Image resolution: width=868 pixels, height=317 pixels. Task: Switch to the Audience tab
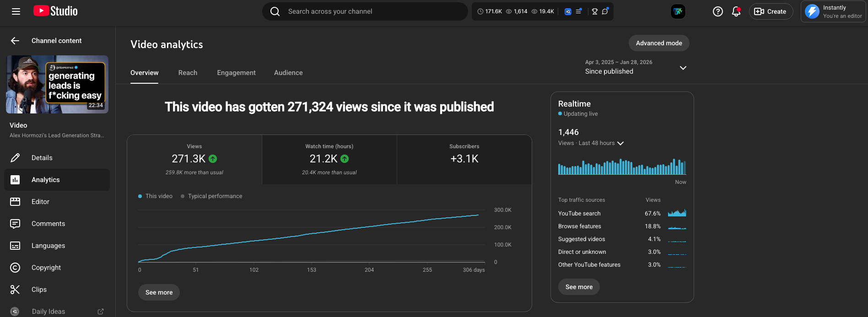coord(288,73)
